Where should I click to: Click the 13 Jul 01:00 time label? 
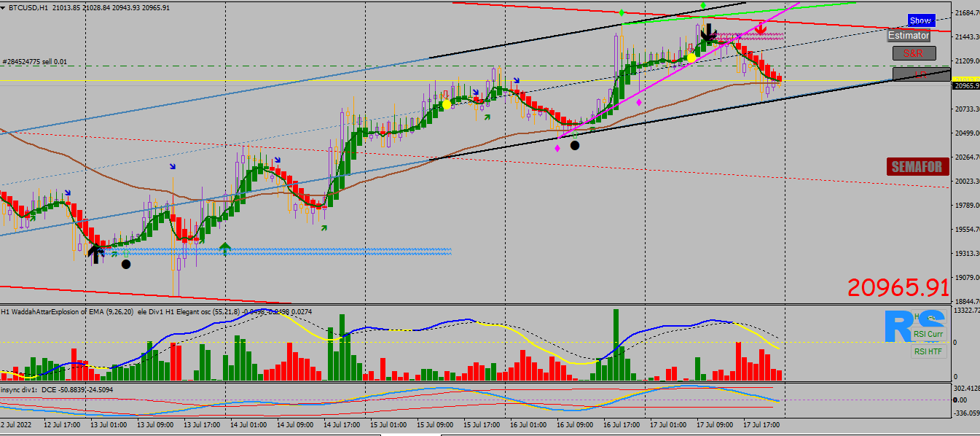pos(109,424)
